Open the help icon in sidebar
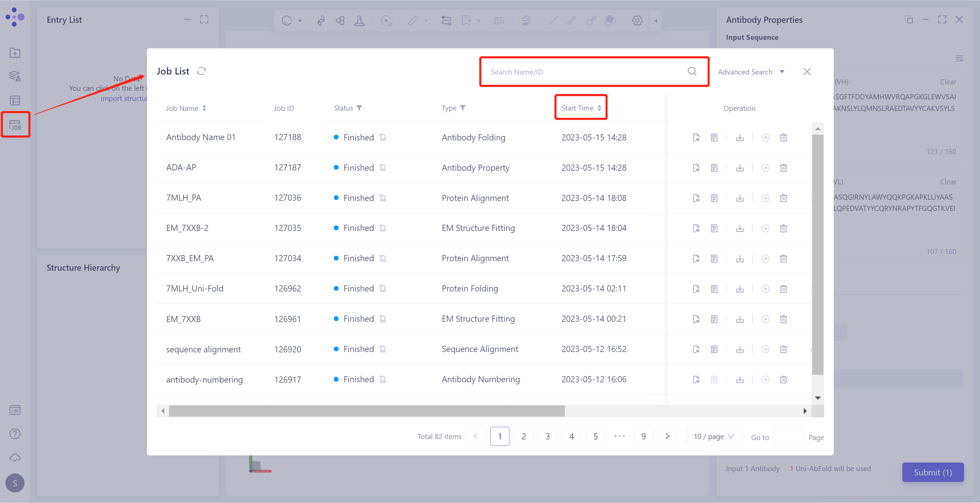This screenshot has height=503, width=980. pos(15,434)
